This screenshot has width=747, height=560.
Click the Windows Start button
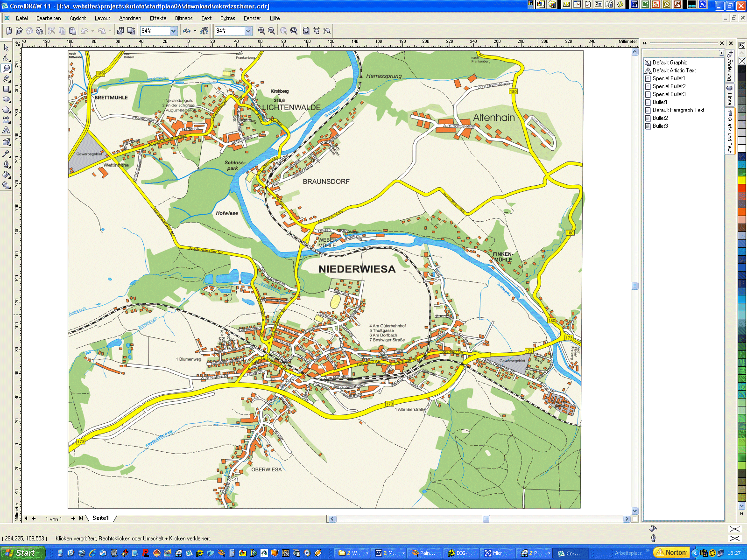[21, 553]
